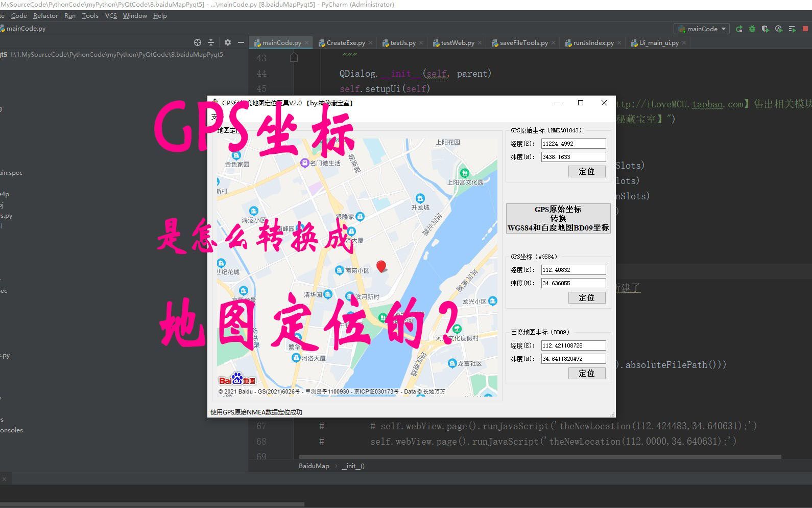Click the 升龙城 map point icon

[x=420, y=198]
